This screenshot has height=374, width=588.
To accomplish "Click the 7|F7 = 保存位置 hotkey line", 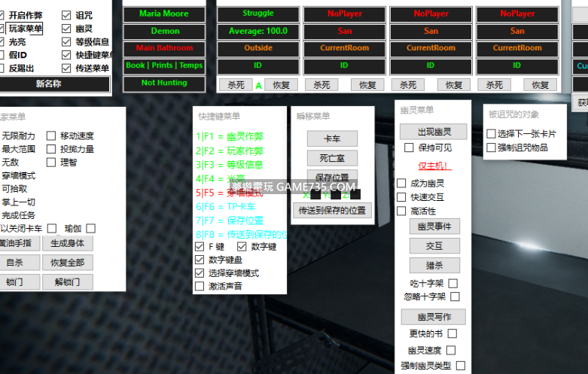I will click(230, 220).
